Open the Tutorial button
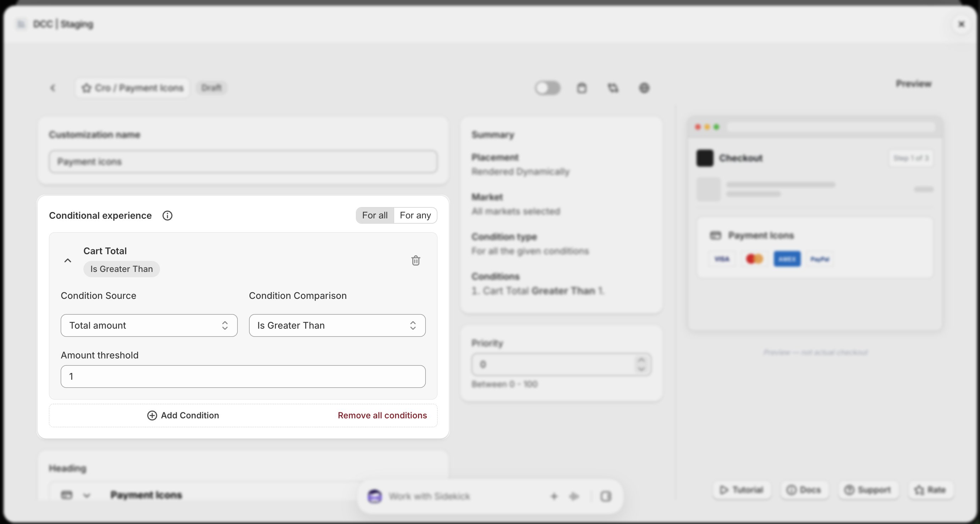Image resolution: width=980 pixels, height=524 pixels. [x=742, y=490]
